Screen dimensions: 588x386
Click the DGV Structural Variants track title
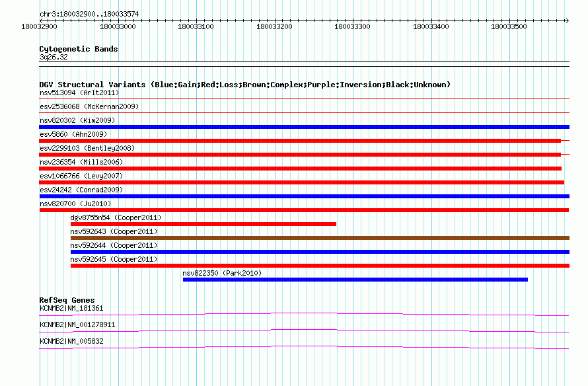244,85
